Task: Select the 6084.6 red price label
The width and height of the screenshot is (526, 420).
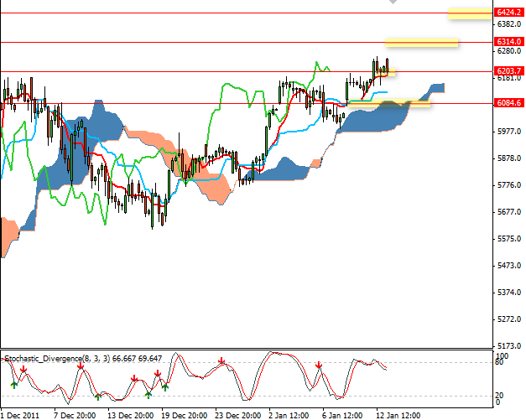Action: click(x=509, y=103)
